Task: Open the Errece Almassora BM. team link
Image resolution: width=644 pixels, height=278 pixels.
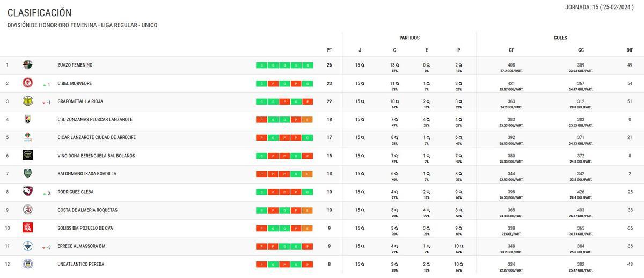Action: pyautogui.click(x=82, y=246)
